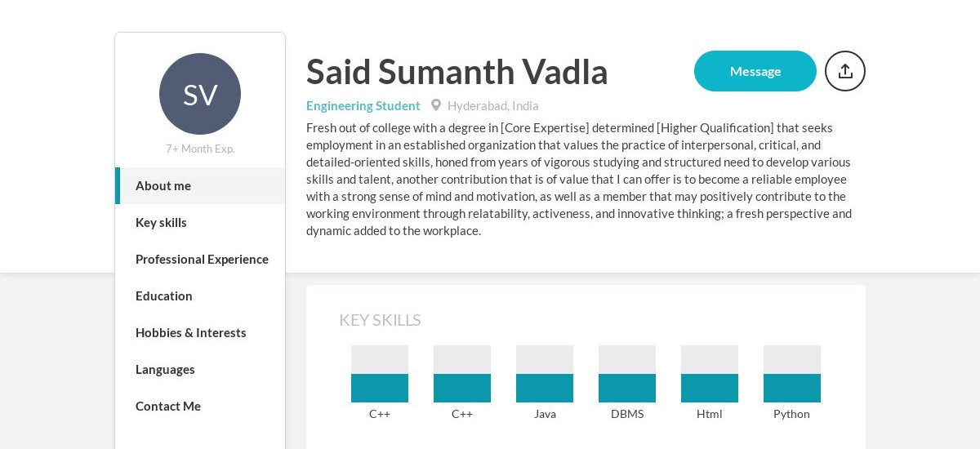Send a message with the Message button
Viewport: 980px width, 449px height.
click(x=755, y=71)
